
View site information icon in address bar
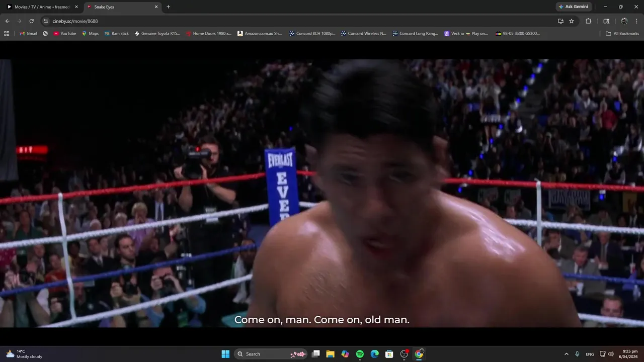click(x=46, y=21)
